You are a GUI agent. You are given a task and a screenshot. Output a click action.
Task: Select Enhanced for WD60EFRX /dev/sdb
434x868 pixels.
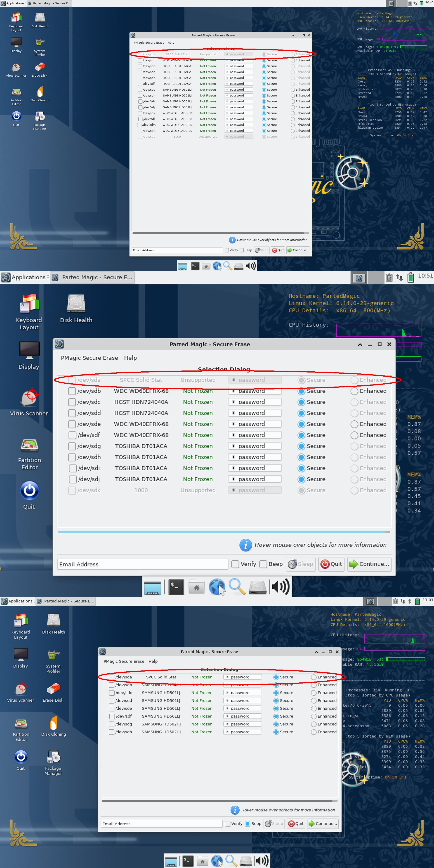354,391
